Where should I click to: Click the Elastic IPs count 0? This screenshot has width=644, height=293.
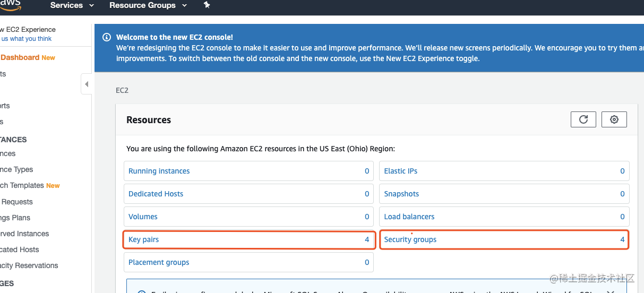[623, 171]
